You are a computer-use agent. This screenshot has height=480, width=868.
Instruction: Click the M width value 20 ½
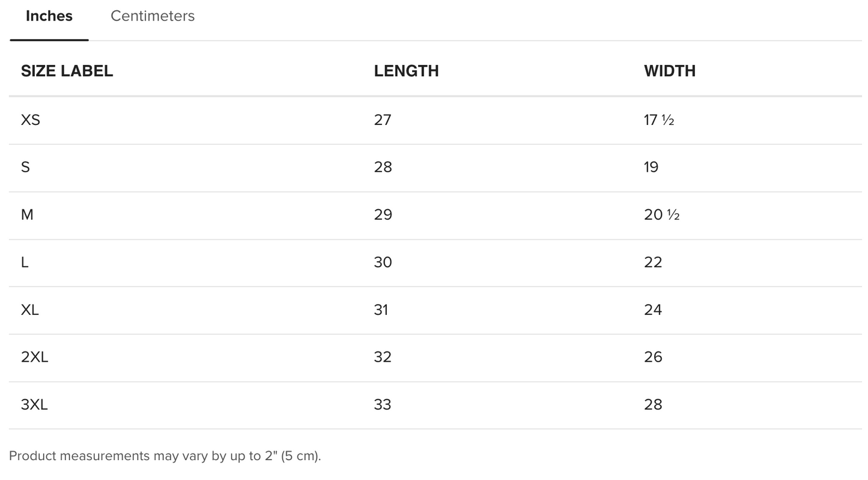tap(661, 214)
